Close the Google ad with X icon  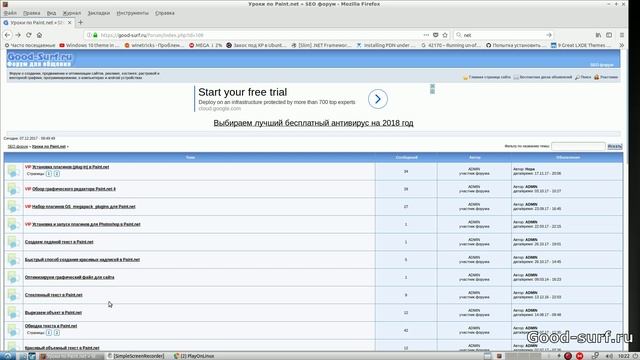coord(432,86)
